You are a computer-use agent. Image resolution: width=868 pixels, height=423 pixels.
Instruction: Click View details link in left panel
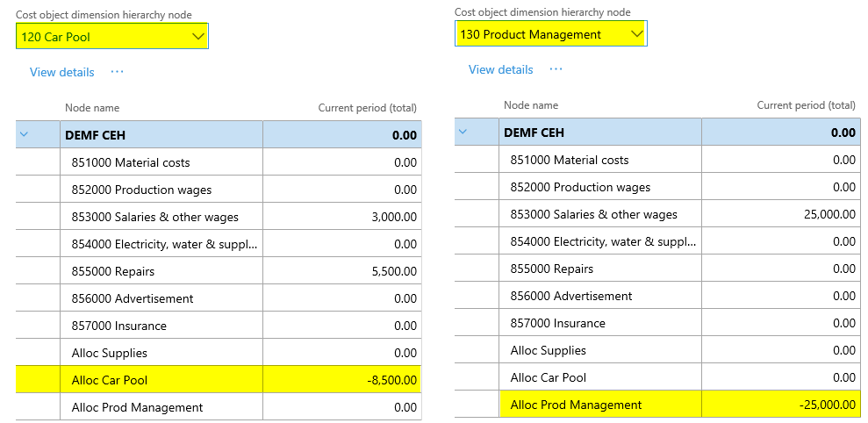click(x=61, y=72)
